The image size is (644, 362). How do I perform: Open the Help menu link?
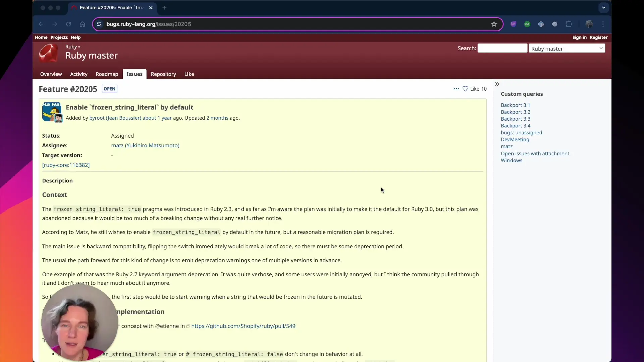(x=76, y=37)
